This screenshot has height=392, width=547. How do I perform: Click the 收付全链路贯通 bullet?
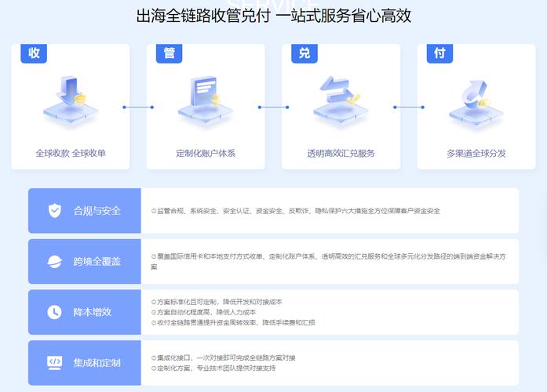click(x=233, y=323)
